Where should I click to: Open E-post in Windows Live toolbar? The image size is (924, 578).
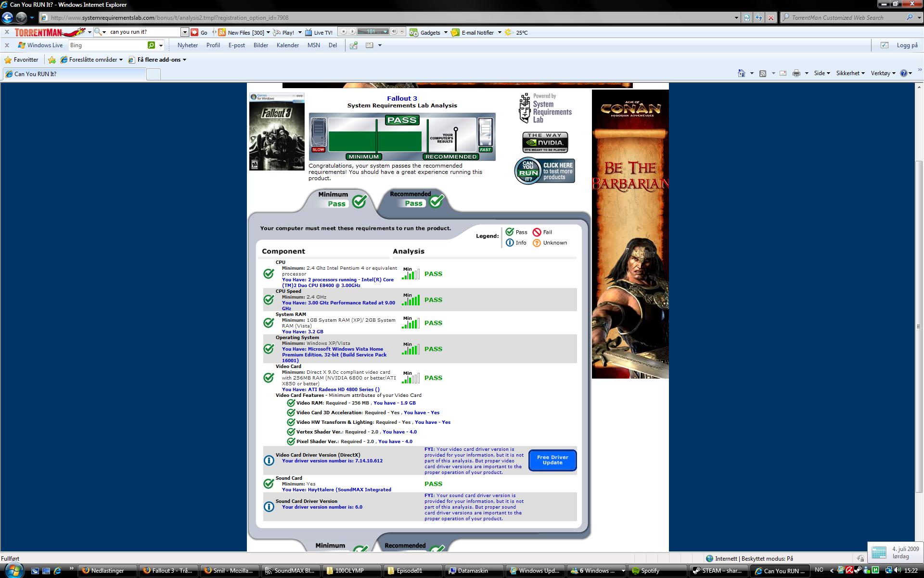(237, 45)
